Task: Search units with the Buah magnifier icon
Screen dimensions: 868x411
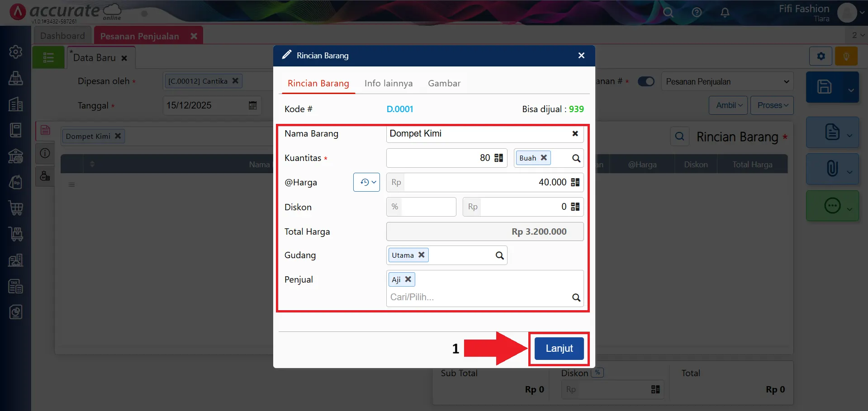Action: (x=576, y=158)
